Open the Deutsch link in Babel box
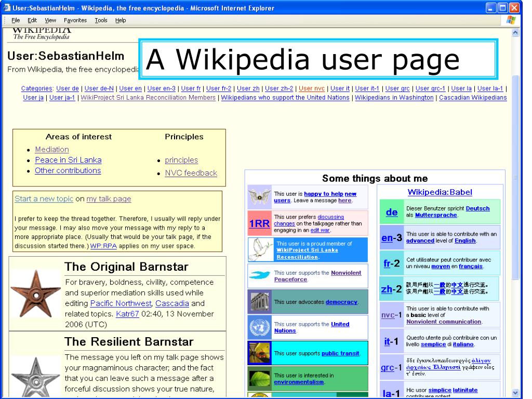The width and height of the screenshot is (532, 399). click(477, 208)
